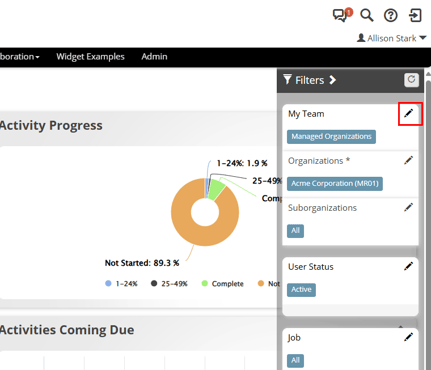Edit the My Team filter
Image resolution: width=431 pixels, height=370 pixels.
pos(409,113)
